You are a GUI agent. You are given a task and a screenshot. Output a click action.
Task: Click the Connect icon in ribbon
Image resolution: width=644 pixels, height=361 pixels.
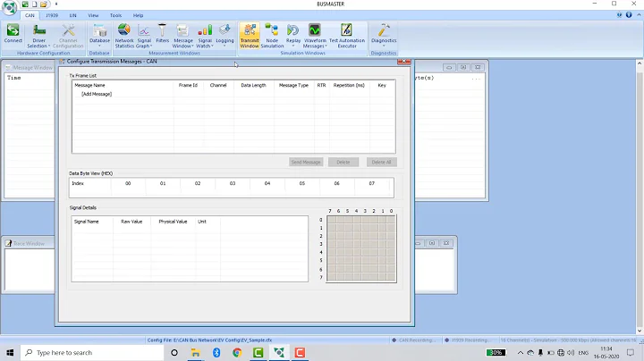pos(13,34)
